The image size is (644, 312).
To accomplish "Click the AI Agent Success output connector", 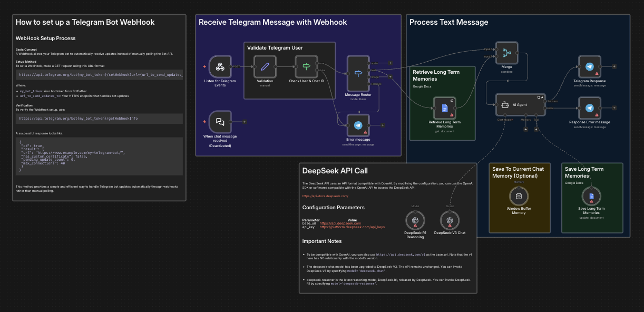I will tap(545, 101).
